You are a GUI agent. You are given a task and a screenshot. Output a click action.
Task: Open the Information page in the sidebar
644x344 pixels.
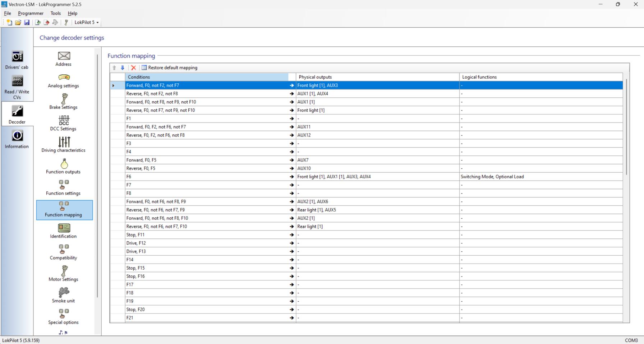click(x=17, y=139)
